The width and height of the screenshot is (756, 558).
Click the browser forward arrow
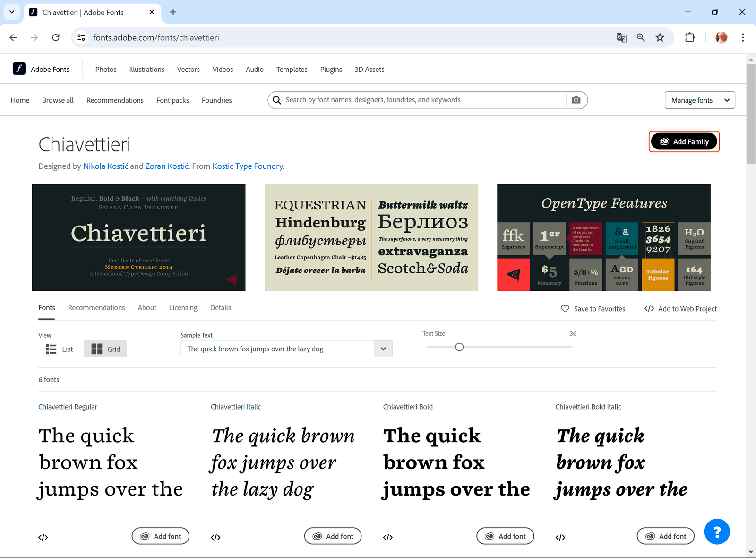coord(34,37)
